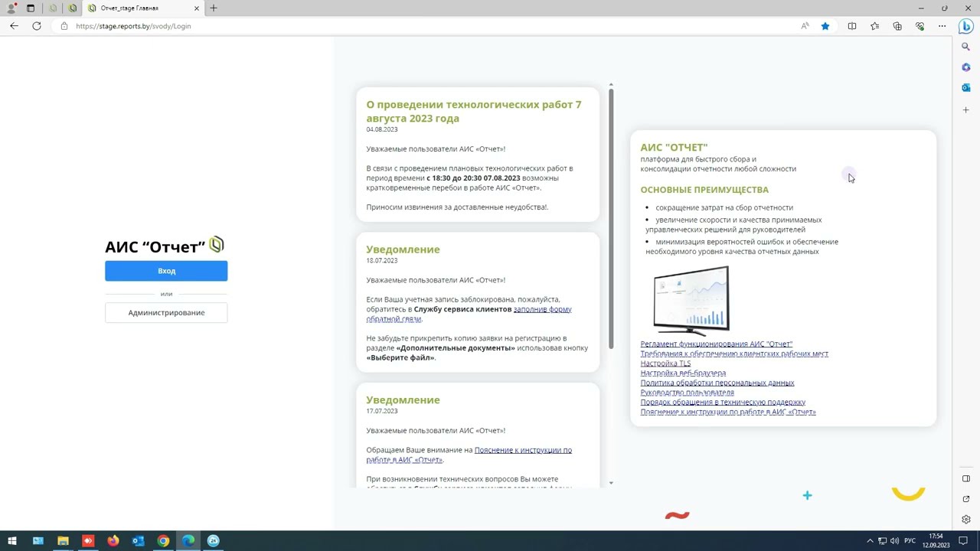The image size is (980, 551).
Task: Click the news feed scrollbar thumb
Action: 611,218
